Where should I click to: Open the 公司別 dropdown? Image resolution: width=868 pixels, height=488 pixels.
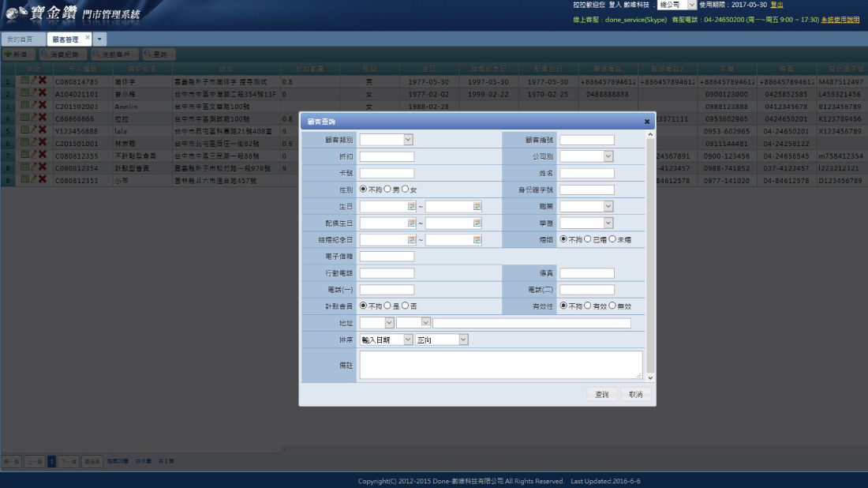point(586,156)
